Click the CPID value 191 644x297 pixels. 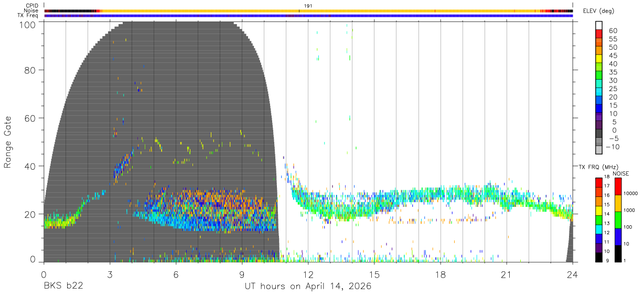tap(308, 6)
